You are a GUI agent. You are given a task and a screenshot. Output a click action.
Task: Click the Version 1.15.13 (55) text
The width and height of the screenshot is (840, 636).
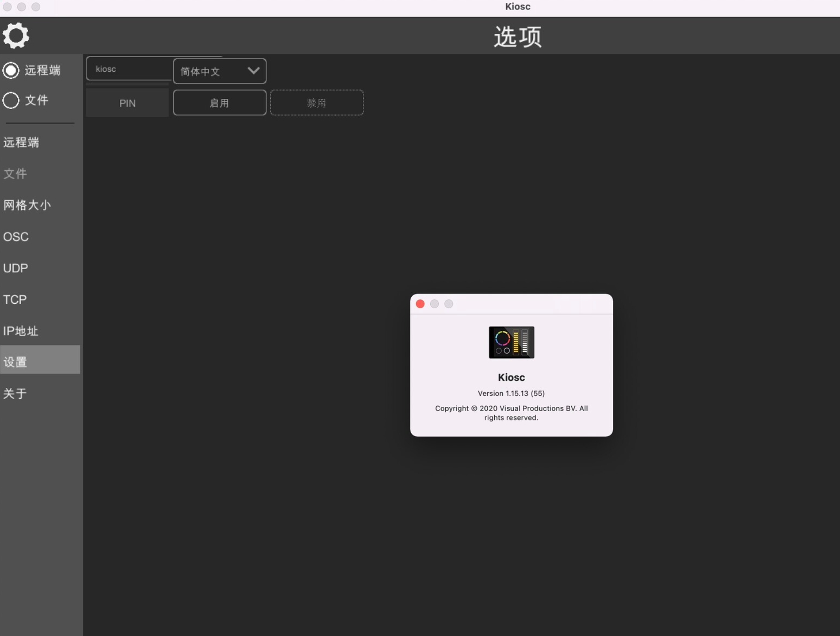511,394
